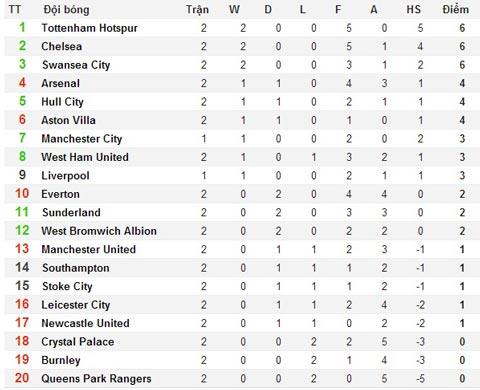Click the TT rank column header
Screen dimensions: 480x390
coord(15,9)
